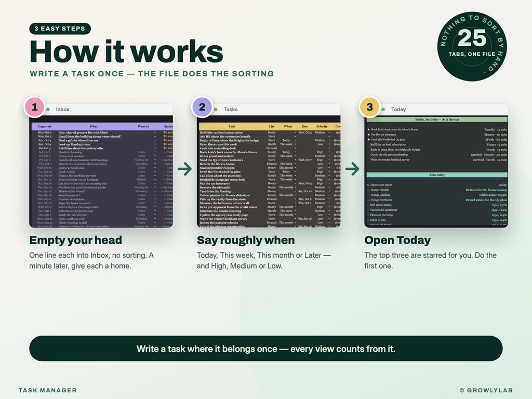Click the arrow icon before Nudge Northwind

point(368,200)
